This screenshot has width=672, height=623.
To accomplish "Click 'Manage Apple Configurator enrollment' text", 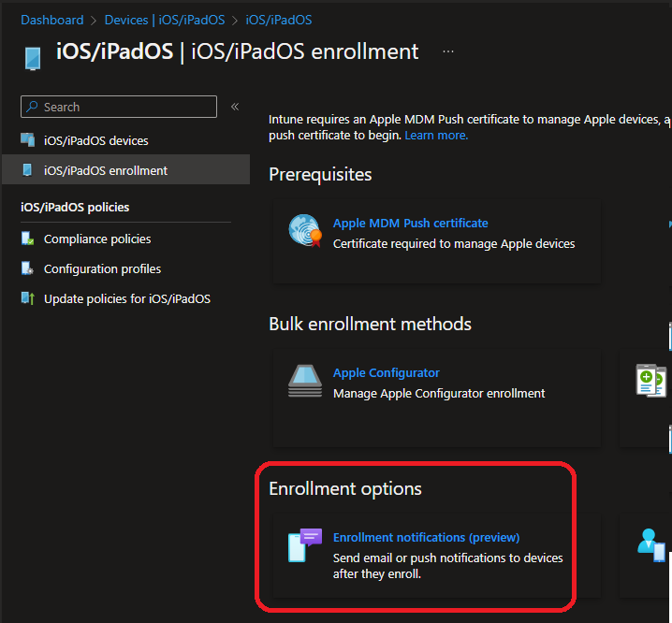I will point(439,393).
